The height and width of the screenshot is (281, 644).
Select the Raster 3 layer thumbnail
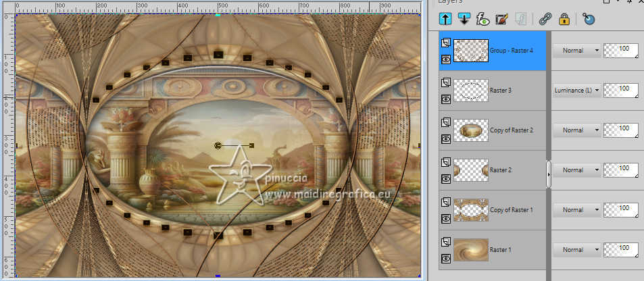pyautogui.click(x=471, y=91)
